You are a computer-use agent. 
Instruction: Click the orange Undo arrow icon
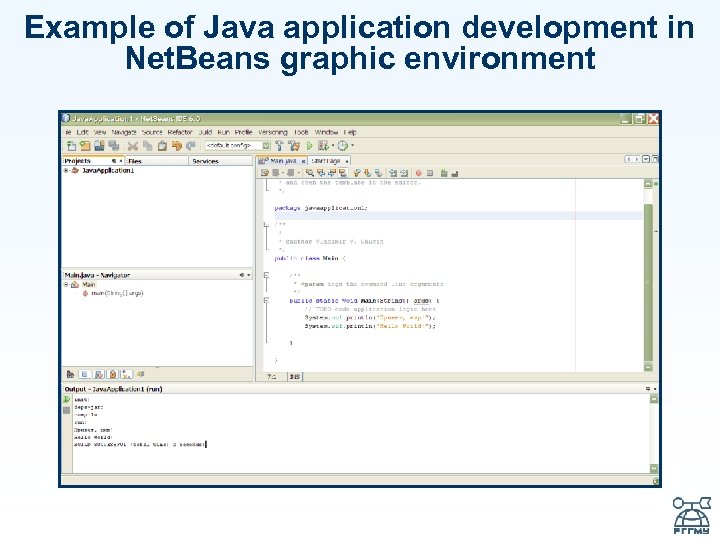tap(176, 146)
